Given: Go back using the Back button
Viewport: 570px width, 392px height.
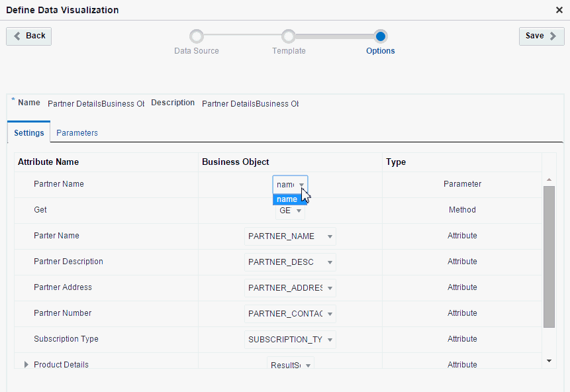Looking at the screenshot, I should coord(28,36).
